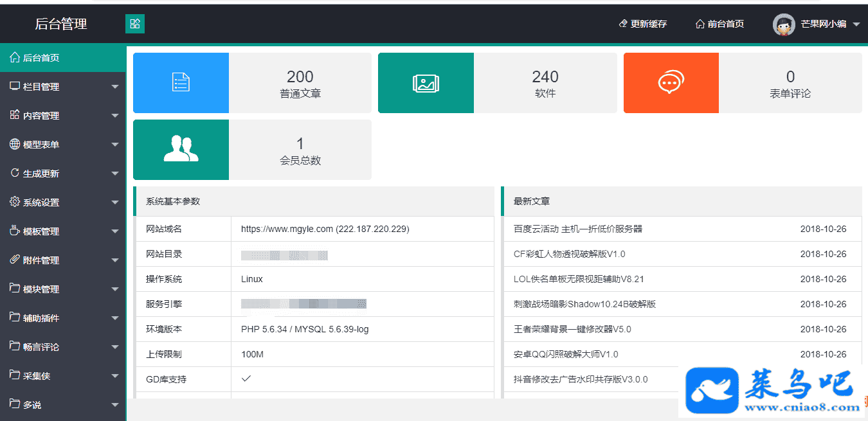Select 后台首页 in the sidebar
The width and height of the screenshot is (868, 421).
(x=41, y=58)
